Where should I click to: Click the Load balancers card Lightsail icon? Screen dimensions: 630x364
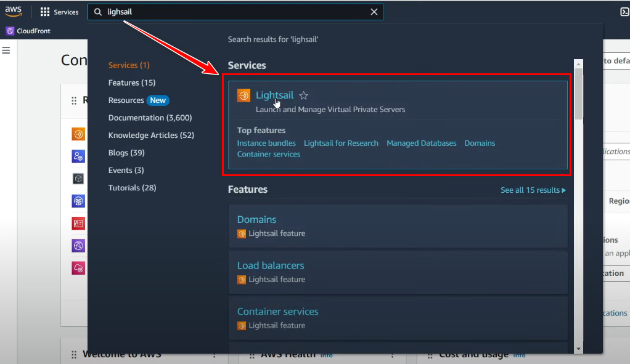242,280
